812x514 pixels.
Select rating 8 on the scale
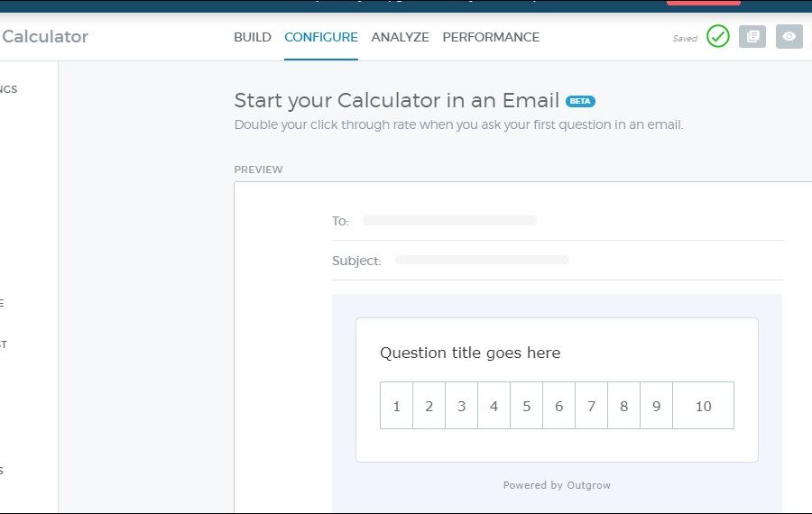(623, 406)
